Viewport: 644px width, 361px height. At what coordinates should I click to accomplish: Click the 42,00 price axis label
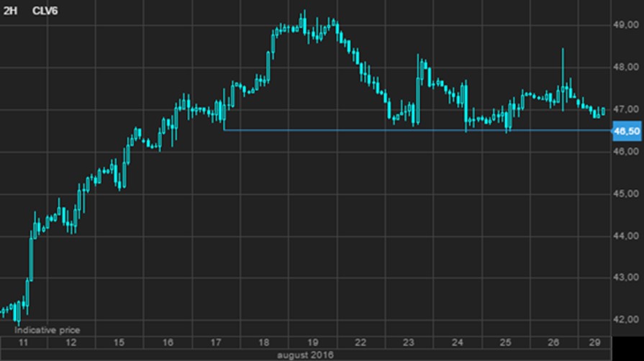[626, 319]
